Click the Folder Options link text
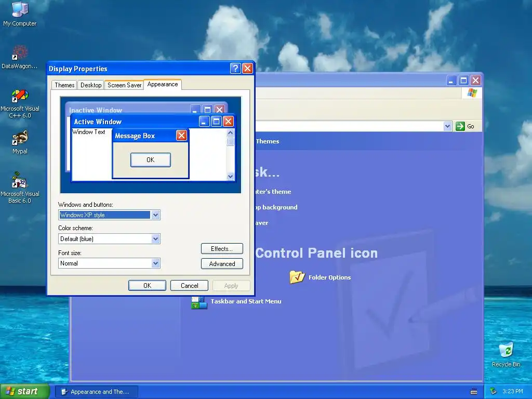532x399 pixels. point(329,277)
